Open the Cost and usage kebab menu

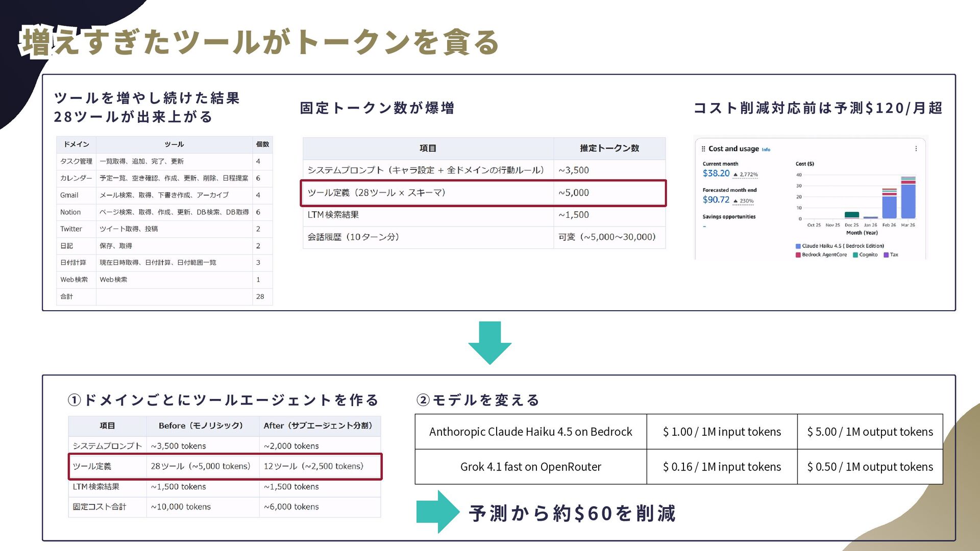coord(916,149)
